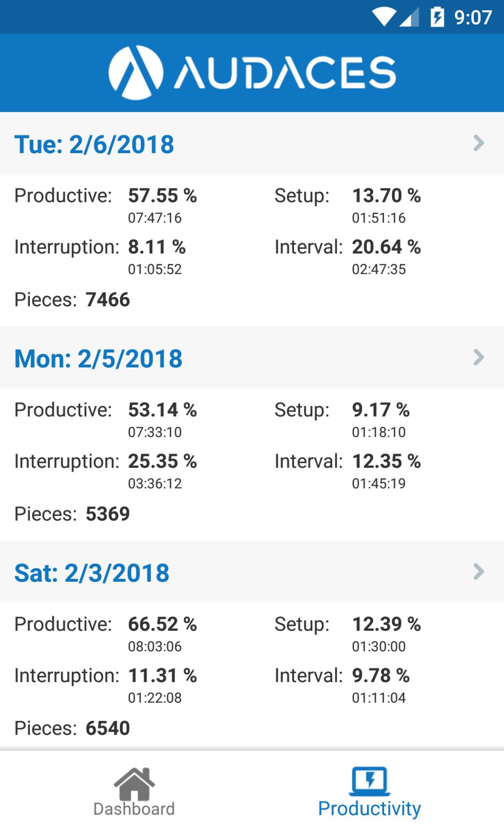Image resolution: width=504 pixels, height=829 pixels.
Task: Tap the Audaces wordmark text
Action: point(285,72)
